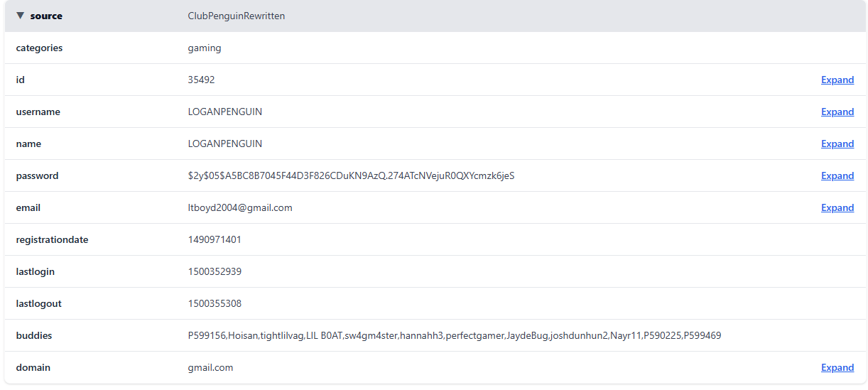Screen dimensions: 868x390
Task: Click the username value LOGANPENGUIN
Action: [224, 112]
